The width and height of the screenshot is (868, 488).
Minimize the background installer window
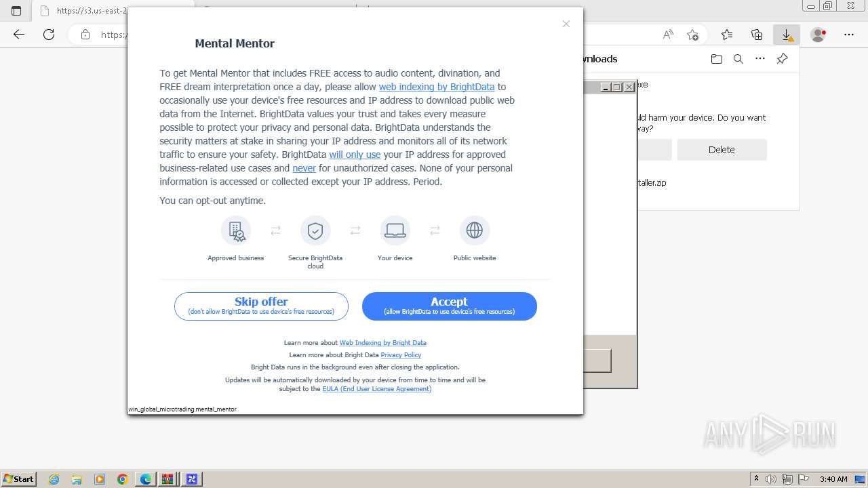(x=606, y=87)
